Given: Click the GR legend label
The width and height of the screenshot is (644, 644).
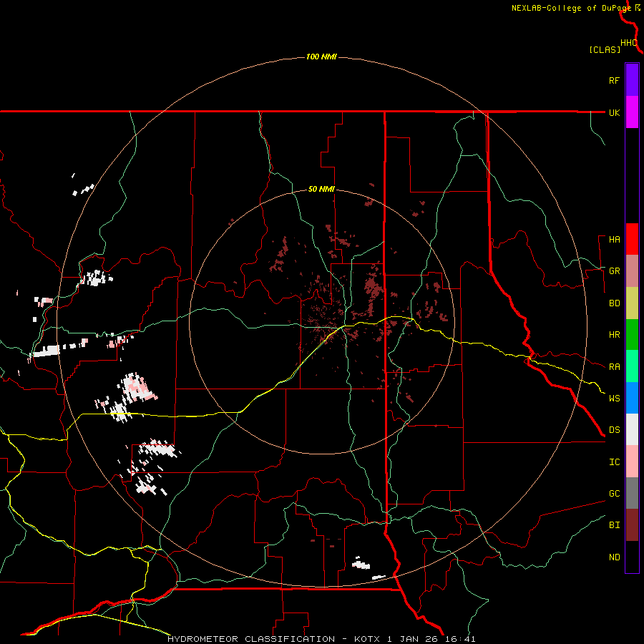Looking at the screenshot, I should click(x=615, y=271).
